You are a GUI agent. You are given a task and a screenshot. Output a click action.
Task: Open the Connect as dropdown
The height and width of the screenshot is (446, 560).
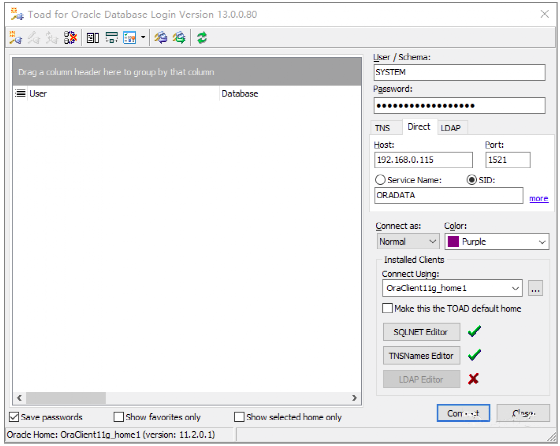(x=408, y=242)
